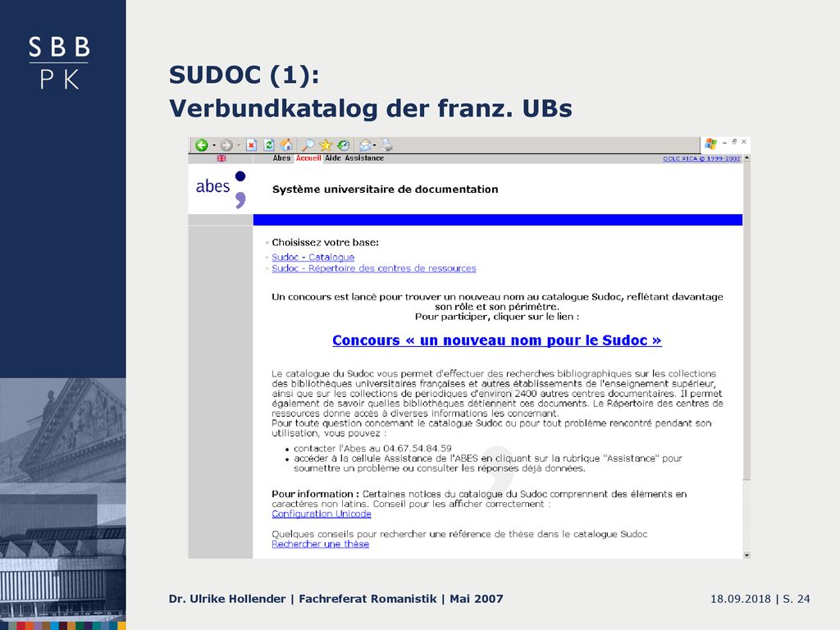The image size is (840, 630).
Task: Click the Refresh page icon
Action: coord(269,145)
